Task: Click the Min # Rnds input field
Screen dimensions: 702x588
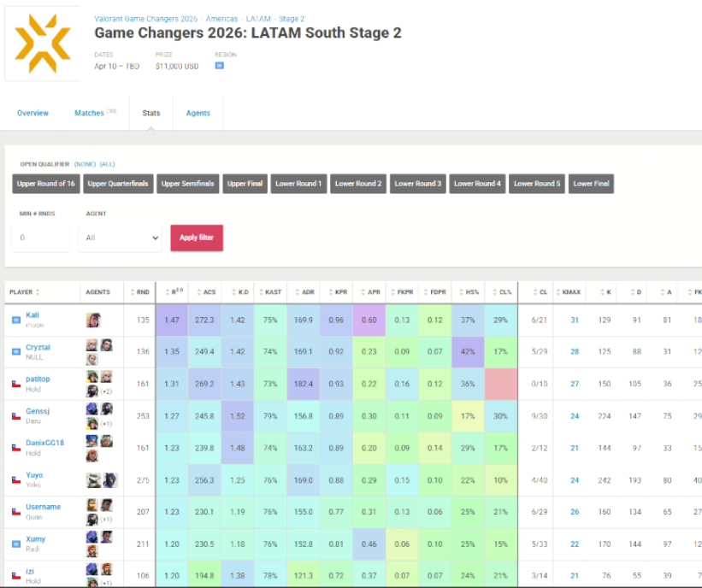Action: [41, 238]
